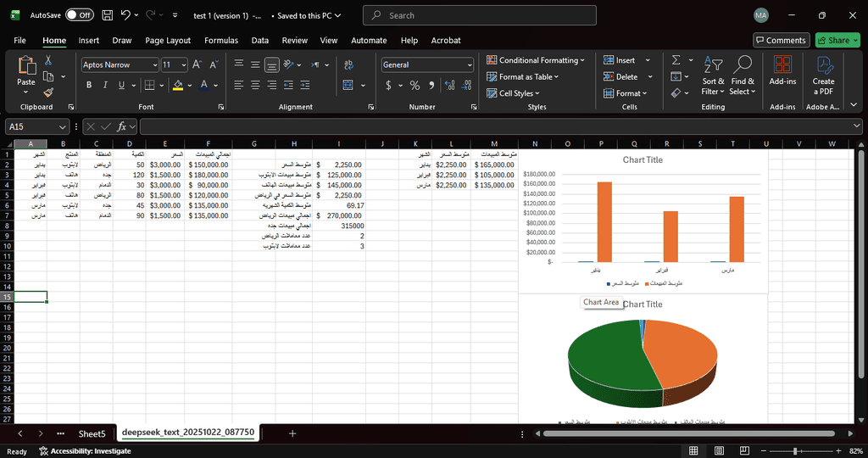The image size is (868, 458).
Task: Toggle the AutoSave switch
Action: click(79, 15)
